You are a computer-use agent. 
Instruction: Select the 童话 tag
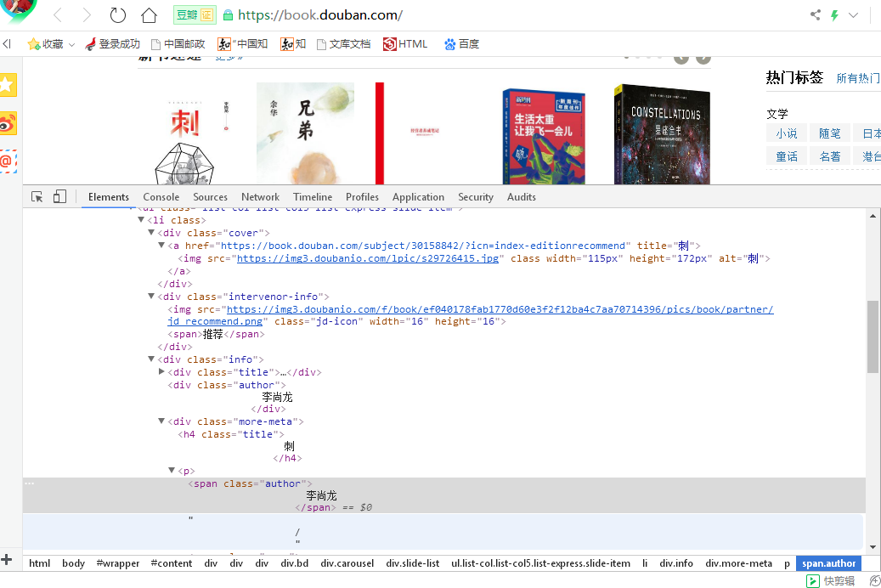(787, 156)
